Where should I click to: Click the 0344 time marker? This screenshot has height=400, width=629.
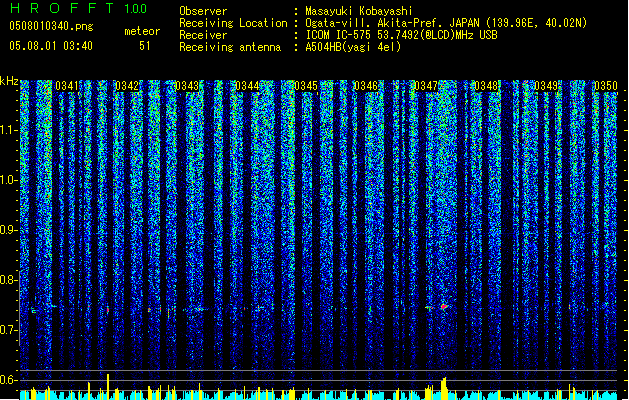point(247,86)
